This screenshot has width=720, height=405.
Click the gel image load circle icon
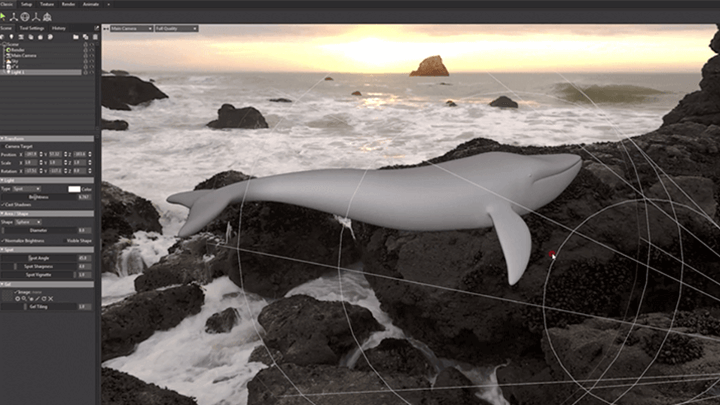(x=17, y=298)
